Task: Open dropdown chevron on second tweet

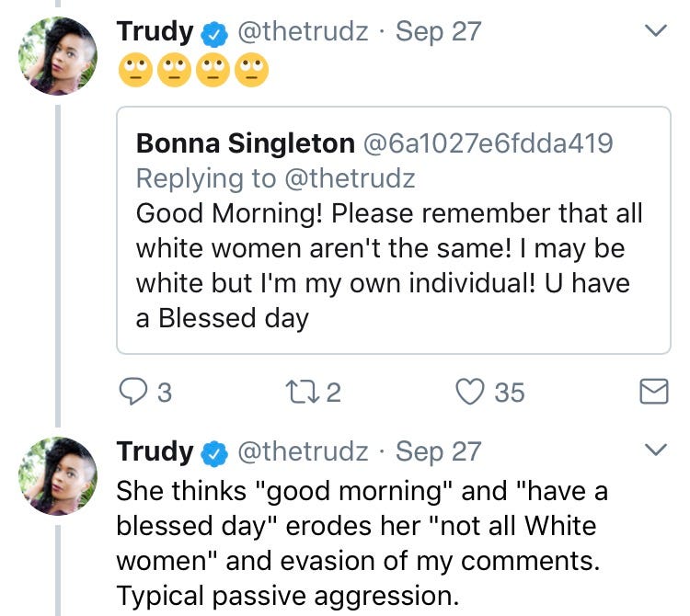Action: click(x=655, y=451)
